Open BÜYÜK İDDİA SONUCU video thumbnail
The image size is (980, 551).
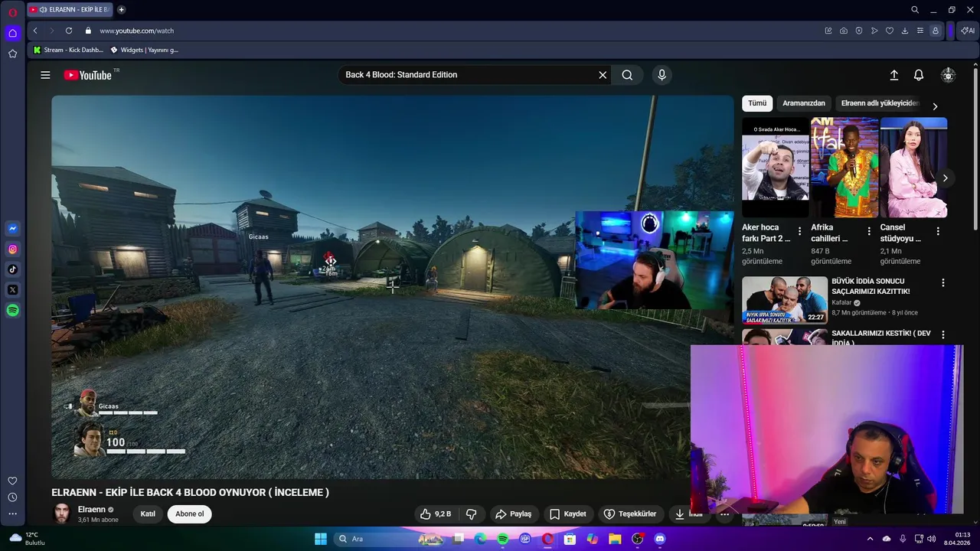(x=784, y=300)
